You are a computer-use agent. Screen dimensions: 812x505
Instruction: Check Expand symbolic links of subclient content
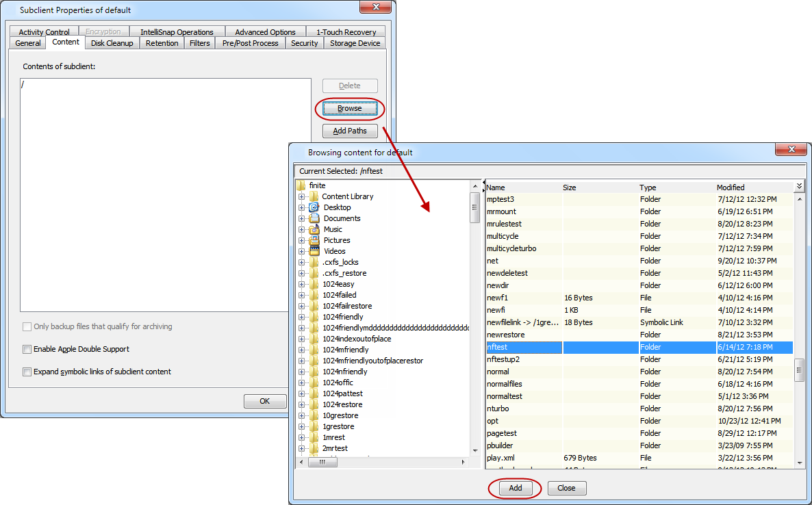[27, 372]
